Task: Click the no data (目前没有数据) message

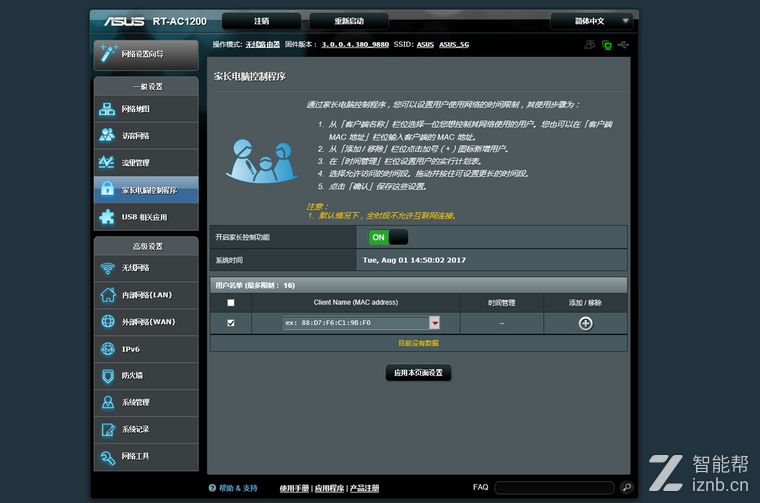Action: coord(418,343)
